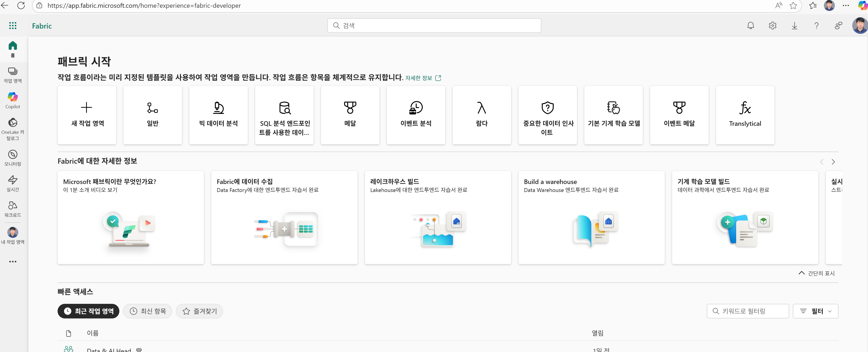This screenshot has width=868, height=352.
Task: Open the Copilot sidebar icon
Action: click(x=13, y=100)
